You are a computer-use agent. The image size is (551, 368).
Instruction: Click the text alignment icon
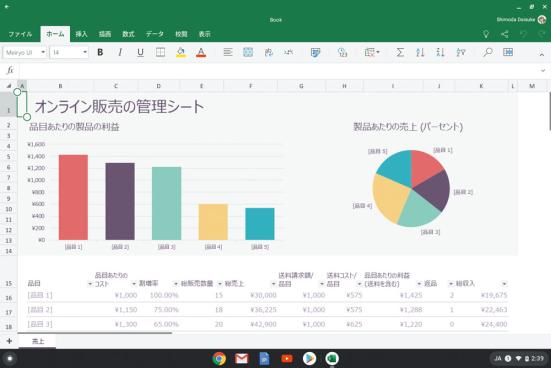228,52
